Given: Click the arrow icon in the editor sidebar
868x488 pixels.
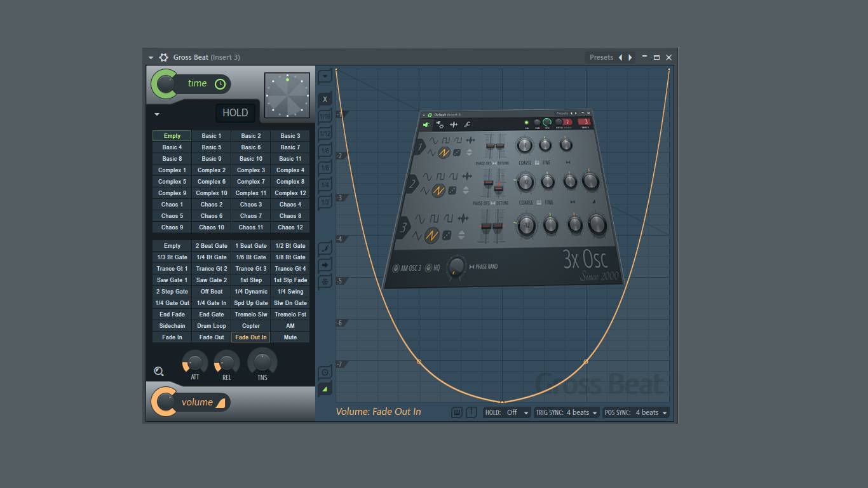Looking at the screenshot, I should pyautogui.click(x=325, y=264).
